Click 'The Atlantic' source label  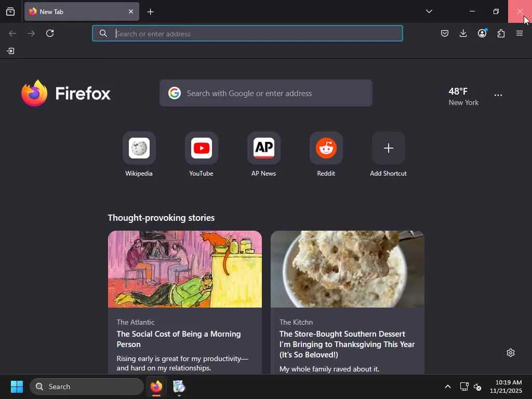136,322
